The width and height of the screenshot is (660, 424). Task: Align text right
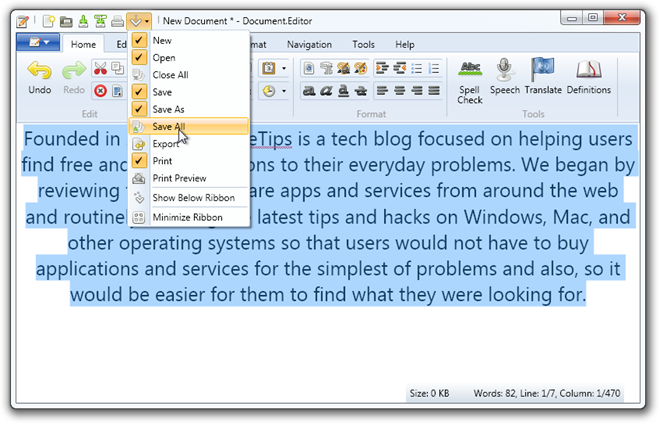point(417,91)
